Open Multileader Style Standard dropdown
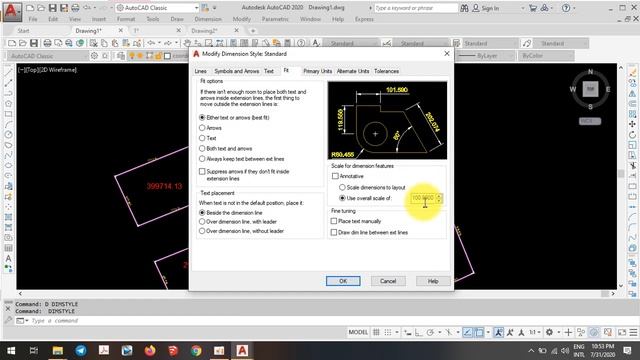Screen dimensions: 640x360 (x=585, y=43)
